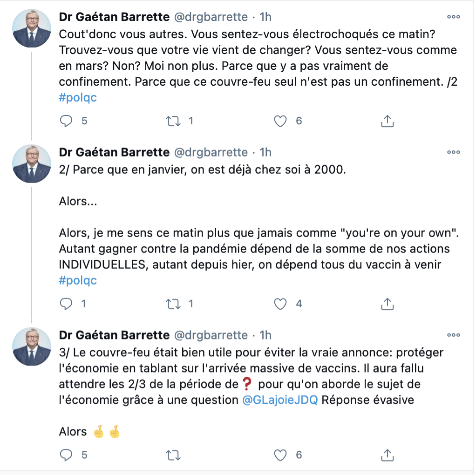Share the first tweet about confinement
The width and height of the screenshot is (476, 475).
pos(387,121)
